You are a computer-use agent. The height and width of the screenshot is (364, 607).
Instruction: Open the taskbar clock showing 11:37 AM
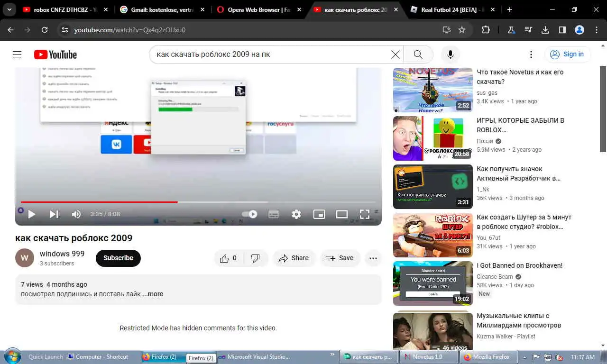[x=583, y=357]
